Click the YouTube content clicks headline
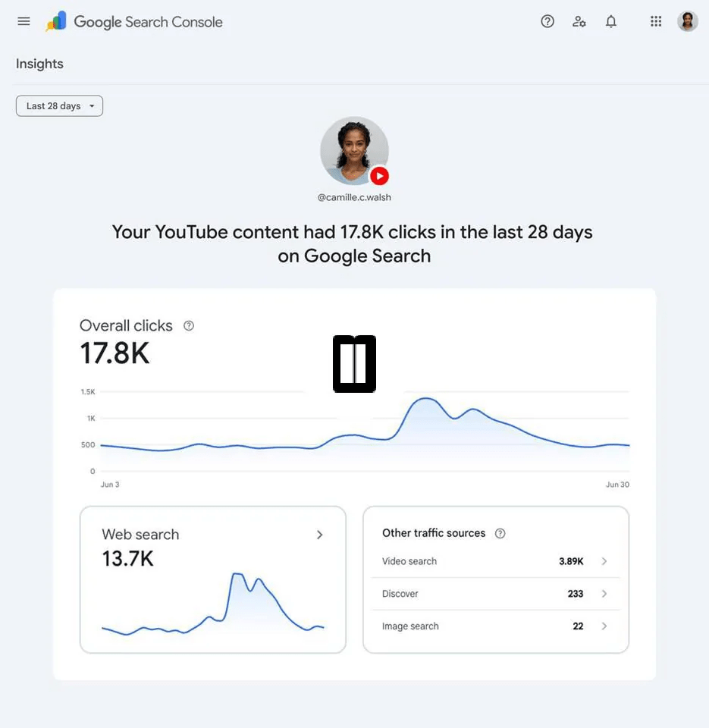This screenshot has height=728, width=709. tap(353, 243)
